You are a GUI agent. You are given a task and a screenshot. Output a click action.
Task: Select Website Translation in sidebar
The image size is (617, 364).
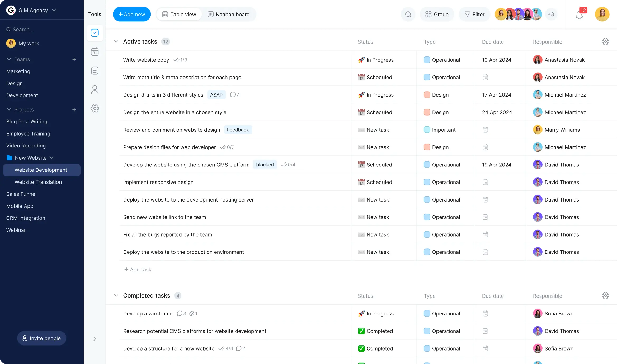(x=38, y=182)
